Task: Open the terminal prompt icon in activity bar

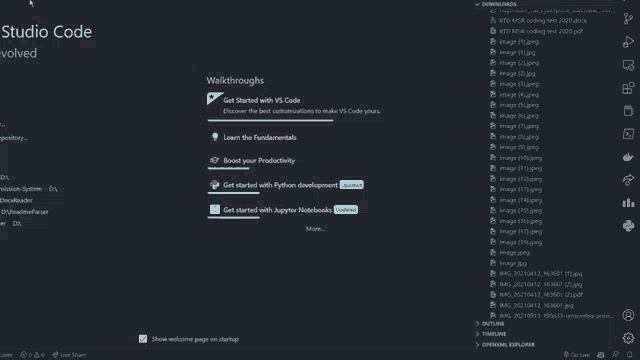Action: tap(628, 134)
